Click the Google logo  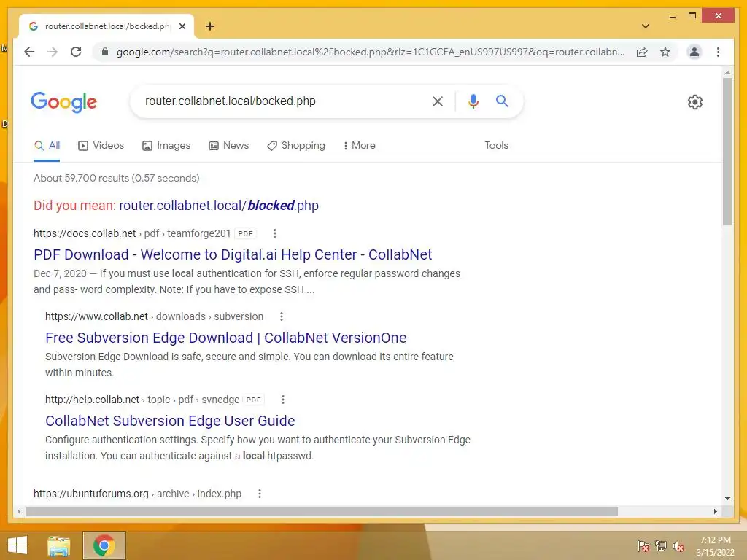tap(64, 102)
